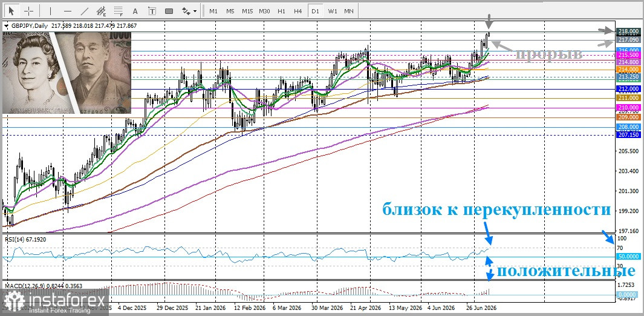
Task: Open the arrows tool dropdown arrow
Action: coord(195,11)
